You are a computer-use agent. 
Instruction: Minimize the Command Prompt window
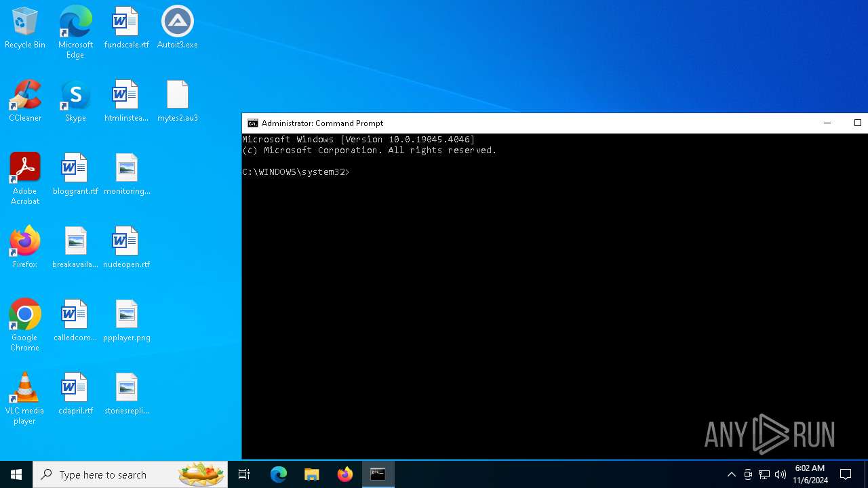(x=827, y=123)
